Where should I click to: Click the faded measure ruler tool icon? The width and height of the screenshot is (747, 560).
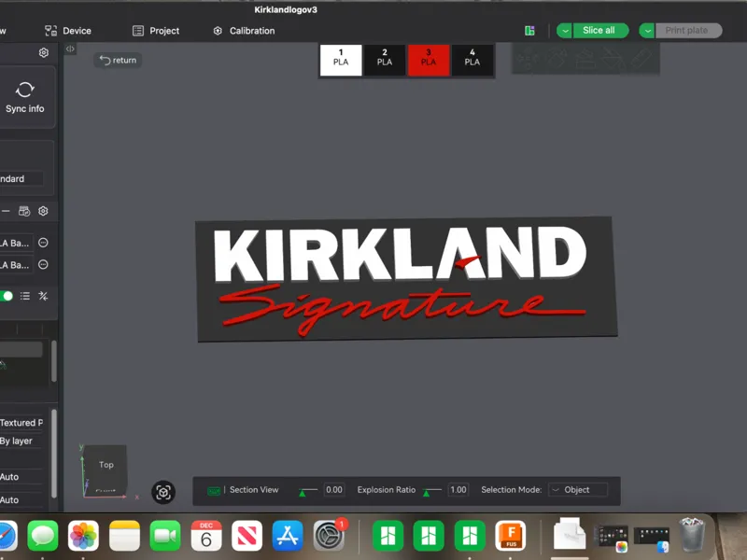[x=641, y=58]
